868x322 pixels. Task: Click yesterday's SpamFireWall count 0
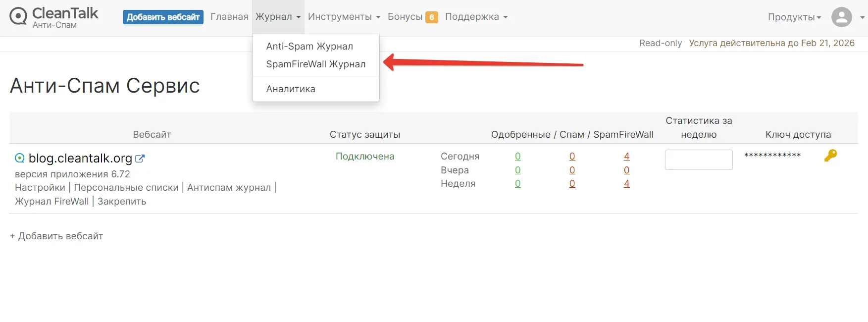point(627,170)
